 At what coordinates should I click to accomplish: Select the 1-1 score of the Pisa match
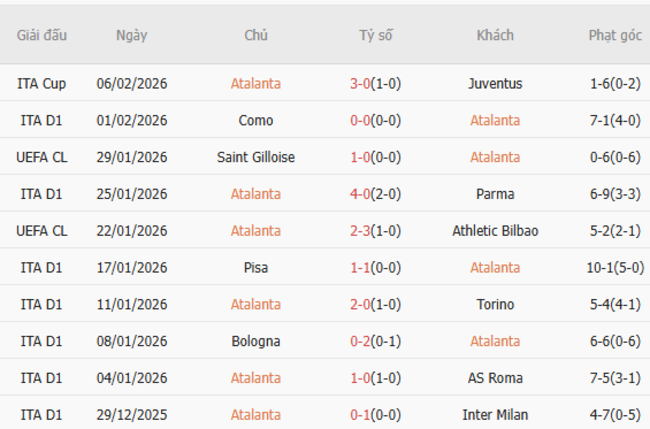pyautogui.click(x=360, y=267)
